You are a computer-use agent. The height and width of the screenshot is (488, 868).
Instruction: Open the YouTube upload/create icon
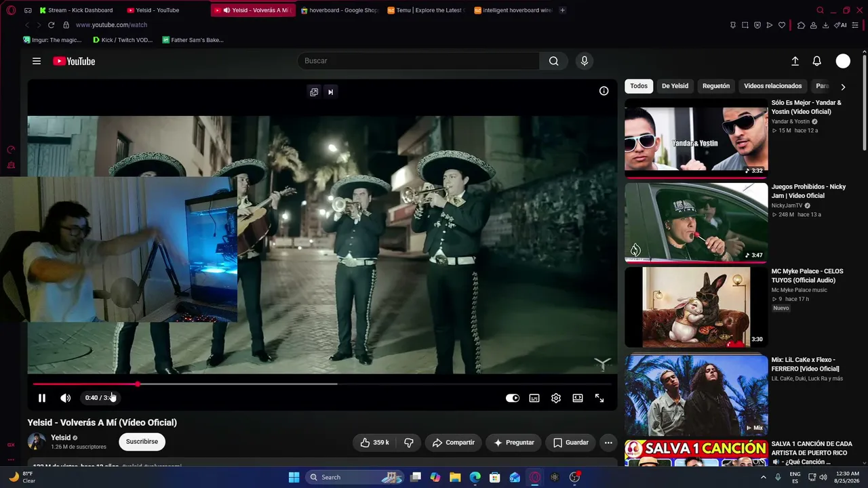tap(795, 61)
